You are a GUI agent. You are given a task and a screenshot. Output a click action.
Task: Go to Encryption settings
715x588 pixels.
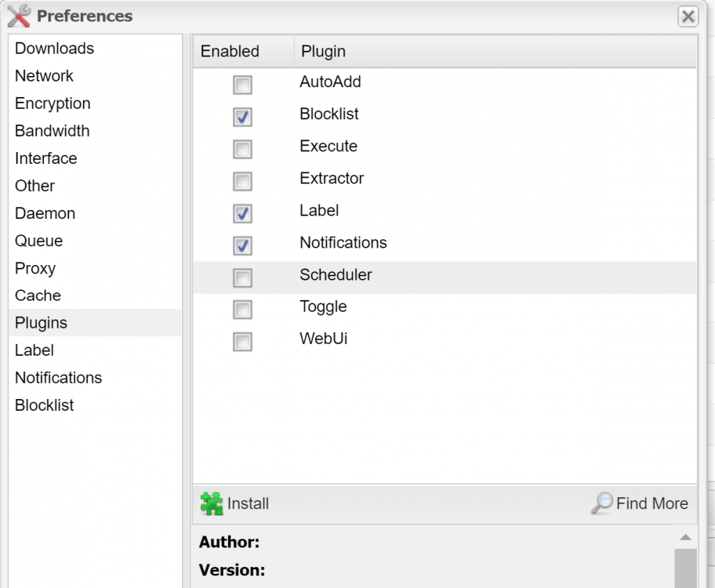[95, 103]
